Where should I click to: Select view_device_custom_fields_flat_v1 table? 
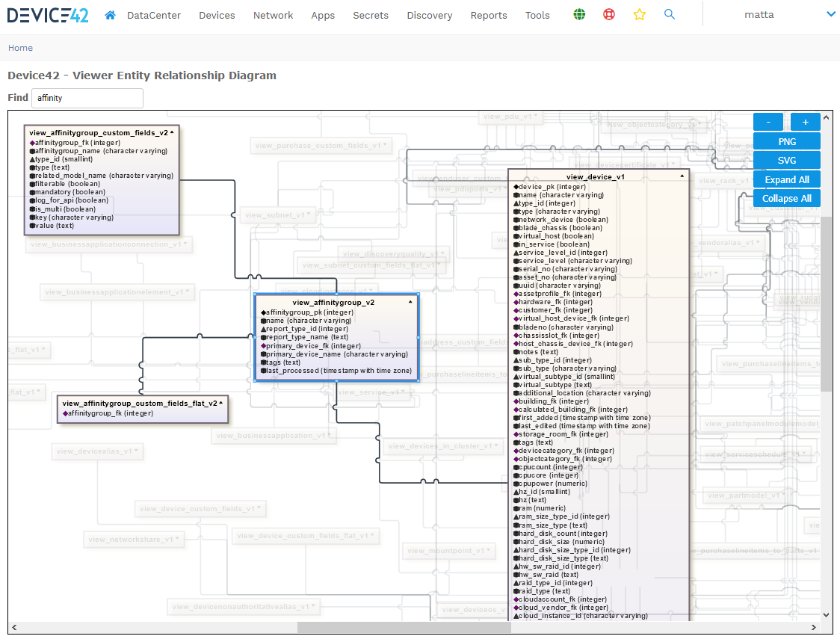[306, 535]
